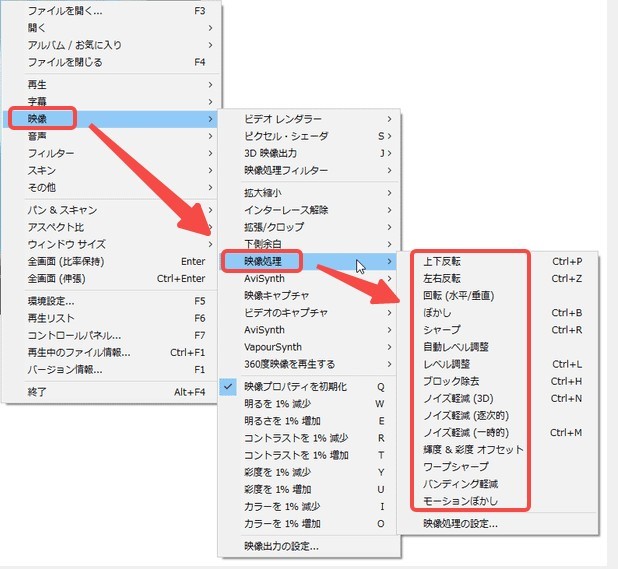Enable ノイズ軽減 (一時的)

498,433
